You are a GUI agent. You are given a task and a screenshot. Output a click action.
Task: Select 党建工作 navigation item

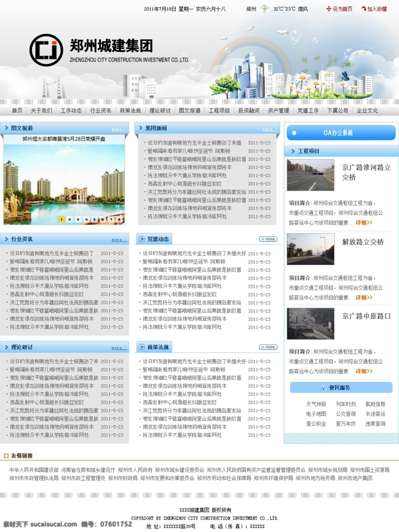[308, 110]
